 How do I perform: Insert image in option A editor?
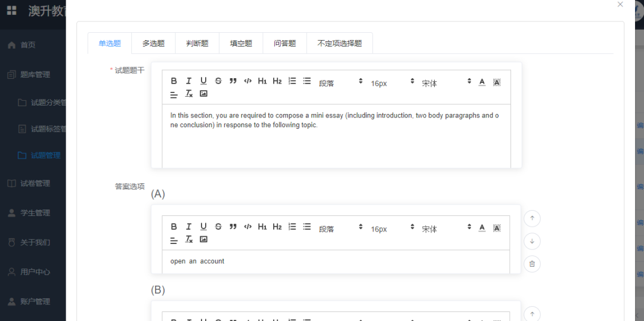click(x=203, y=239)
